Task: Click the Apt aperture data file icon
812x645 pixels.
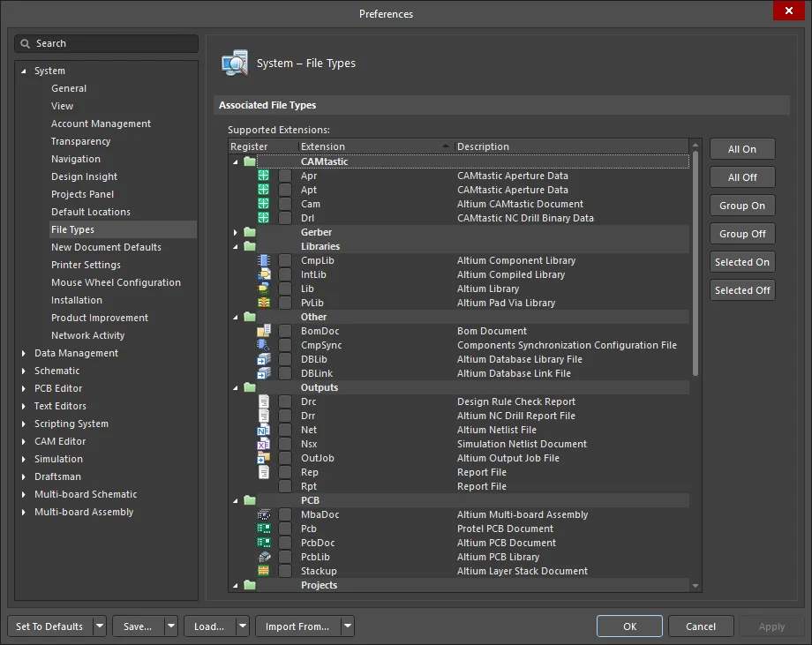Action: coord(264,190)
